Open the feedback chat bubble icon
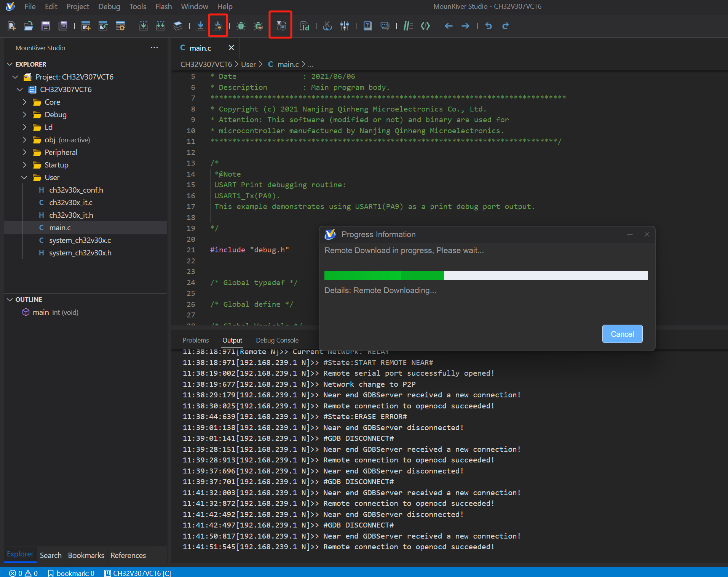 (385, 26)
